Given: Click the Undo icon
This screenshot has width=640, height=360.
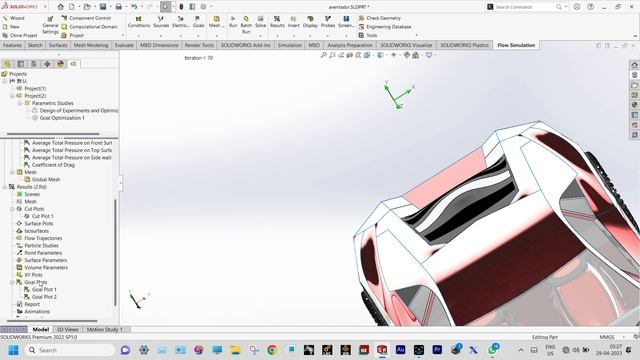Looking at the screenshot, I should point(134,7).
